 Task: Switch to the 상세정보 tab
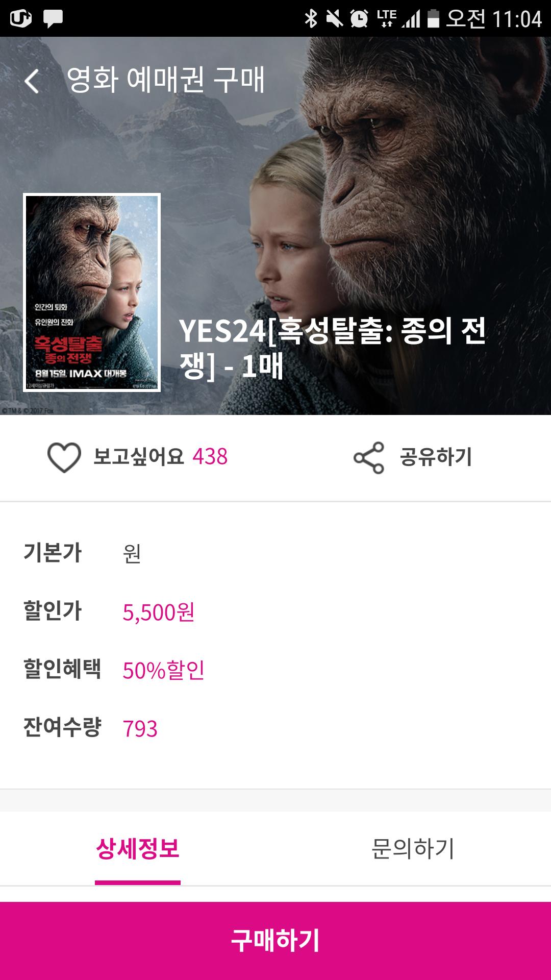138,848
